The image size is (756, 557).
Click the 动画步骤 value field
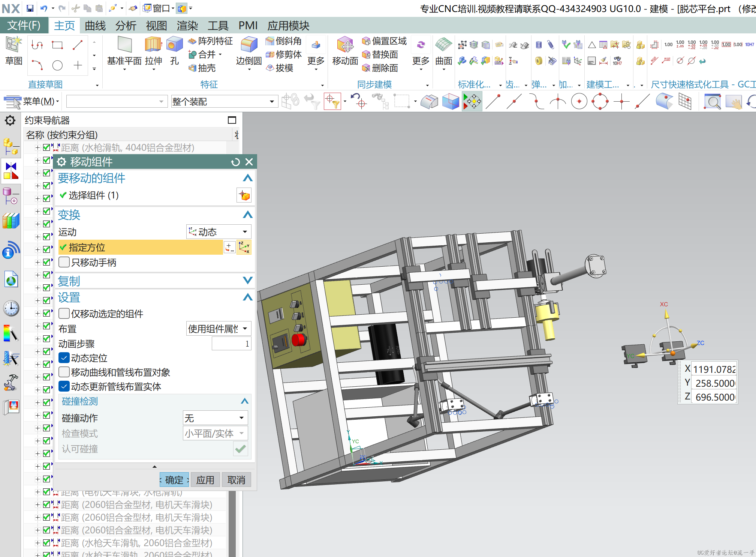[231, 343]
